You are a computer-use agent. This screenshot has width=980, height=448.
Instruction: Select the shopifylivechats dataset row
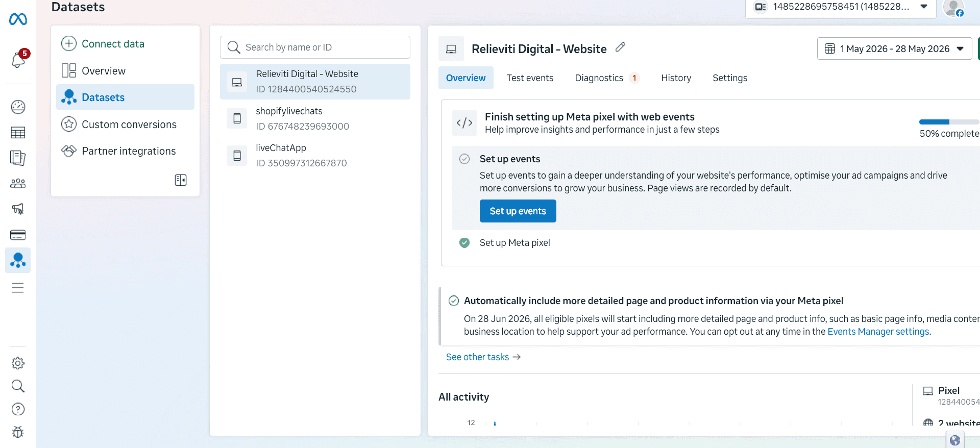315,118
